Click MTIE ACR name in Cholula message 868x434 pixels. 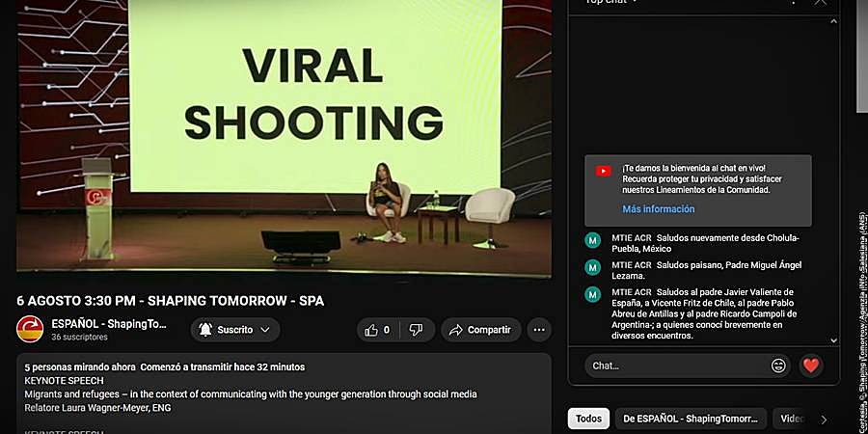pos(631,237)
